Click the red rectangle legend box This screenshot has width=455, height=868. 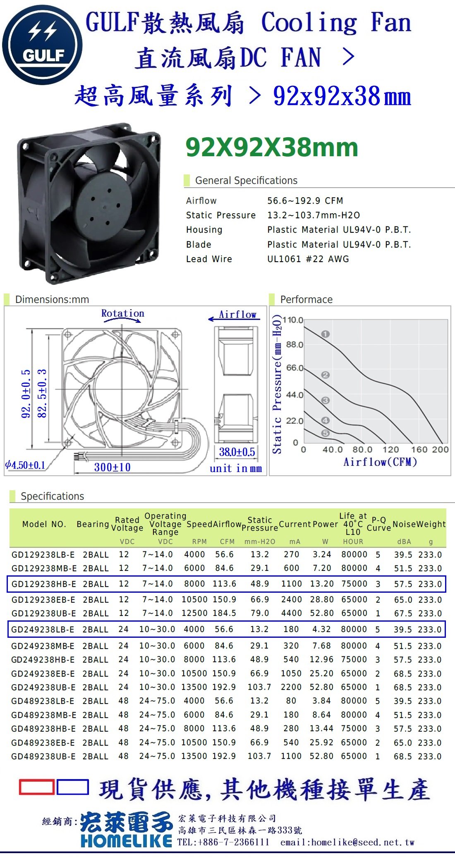click(37, 787)
